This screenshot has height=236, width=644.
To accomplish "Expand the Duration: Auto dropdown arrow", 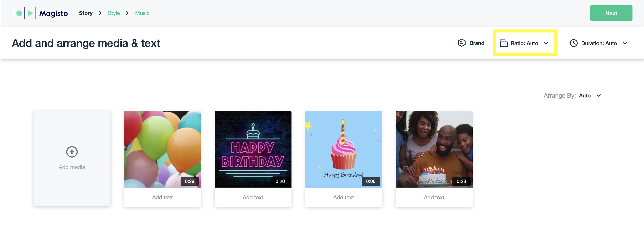I will click(x=625, y=43).
